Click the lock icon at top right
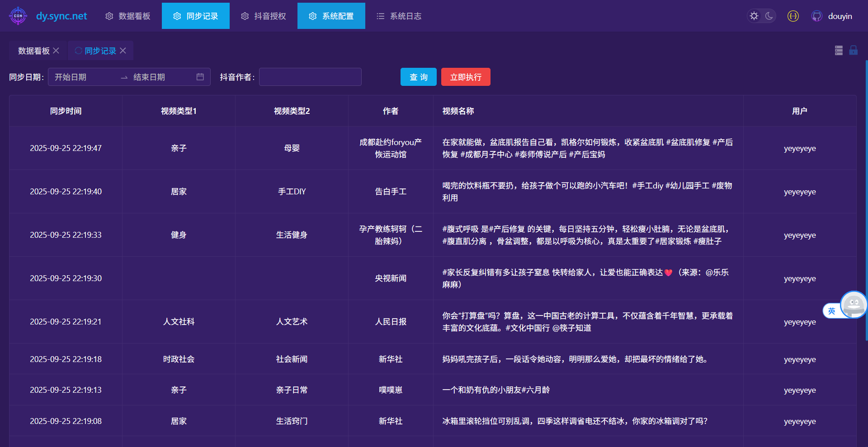Screen dimensions: 868x447 [x=854, y=50]
